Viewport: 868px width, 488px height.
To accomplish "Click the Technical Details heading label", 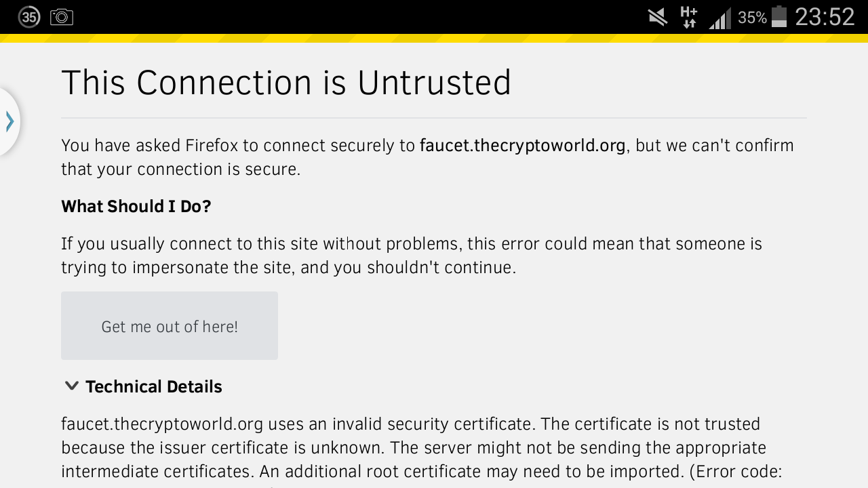I will pyautogui.click(x=154, y=386).
